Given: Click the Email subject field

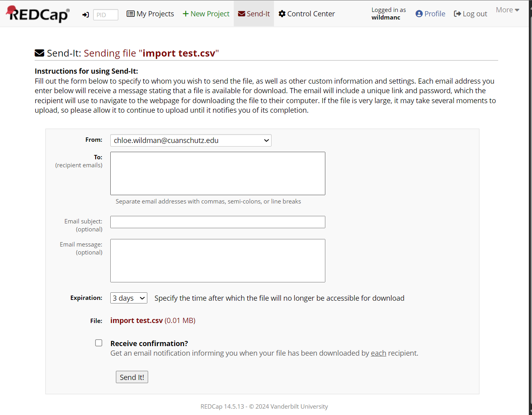Looking at the screenshot, I should point(217,222).
